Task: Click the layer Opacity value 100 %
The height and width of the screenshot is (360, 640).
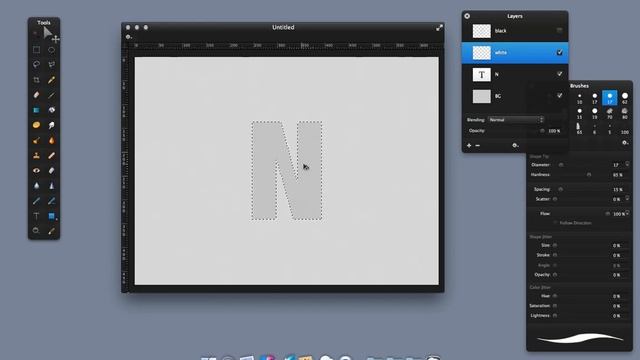Action: coord(554,131)
